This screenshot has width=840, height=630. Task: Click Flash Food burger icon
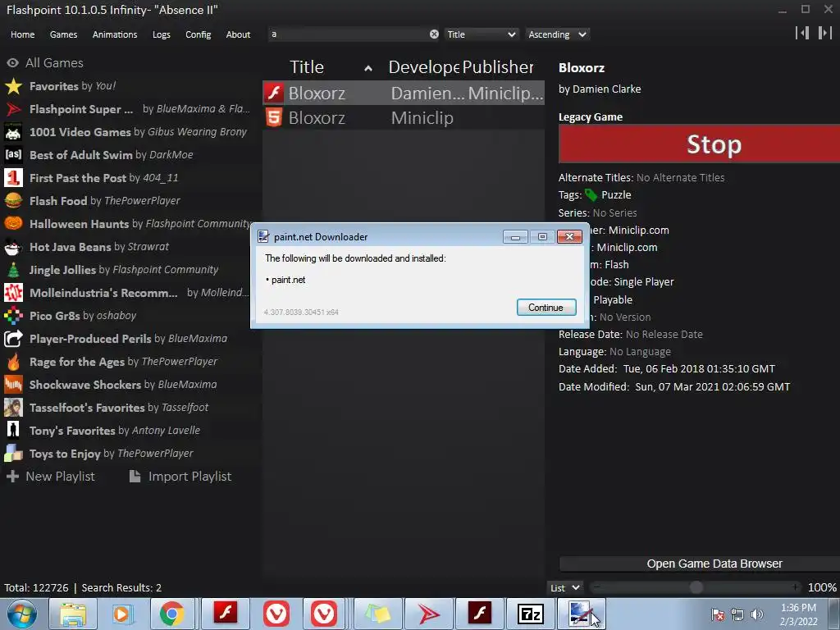click(x=13, y=201)
